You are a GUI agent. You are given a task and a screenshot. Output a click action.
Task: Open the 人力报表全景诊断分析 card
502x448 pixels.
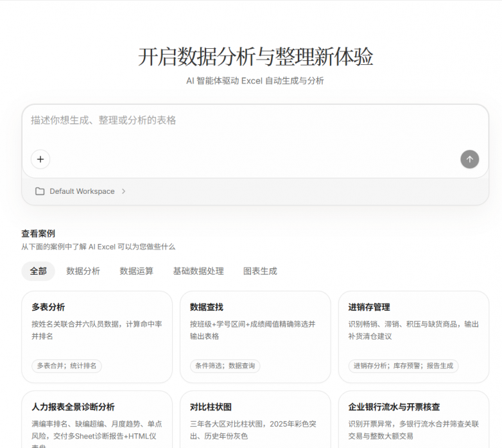[x=97, y=419]
